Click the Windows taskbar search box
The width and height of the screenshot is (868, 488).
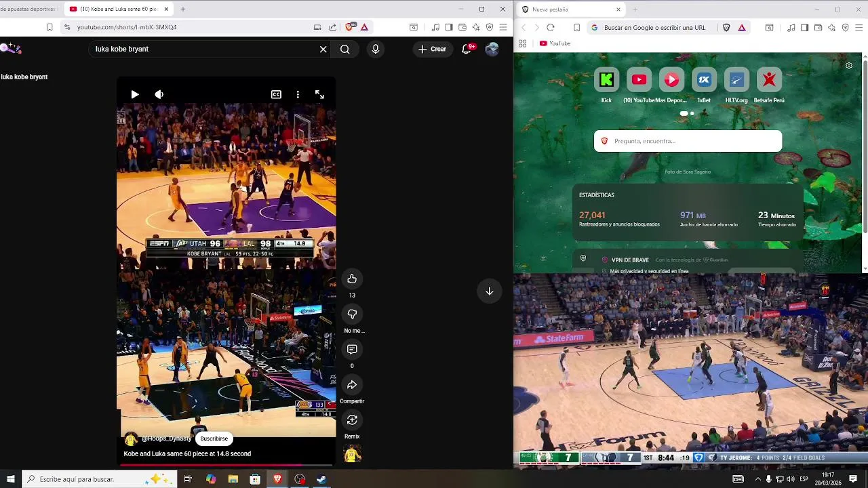pos(98,479)
